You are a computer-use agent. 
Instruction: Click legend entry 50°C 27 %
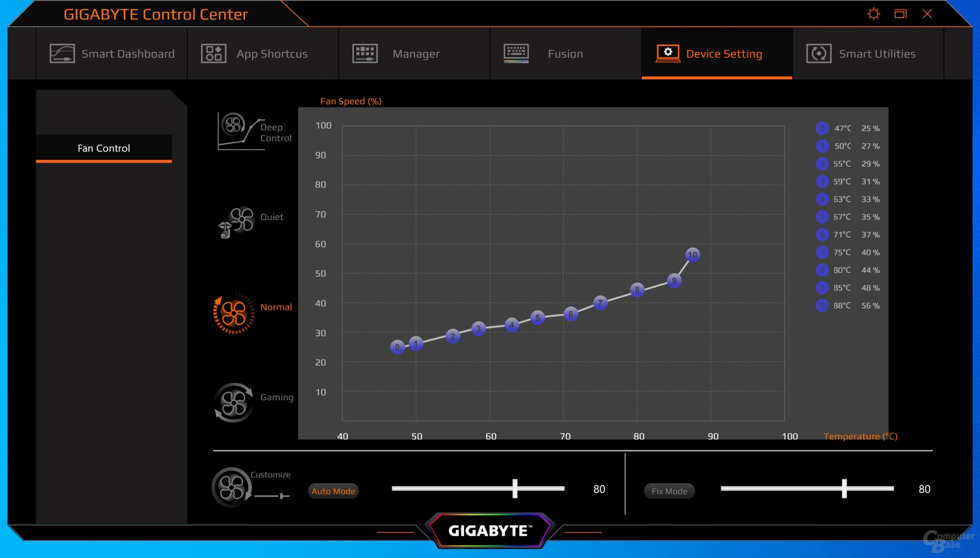pyautogui.click(x=848, y=146)
